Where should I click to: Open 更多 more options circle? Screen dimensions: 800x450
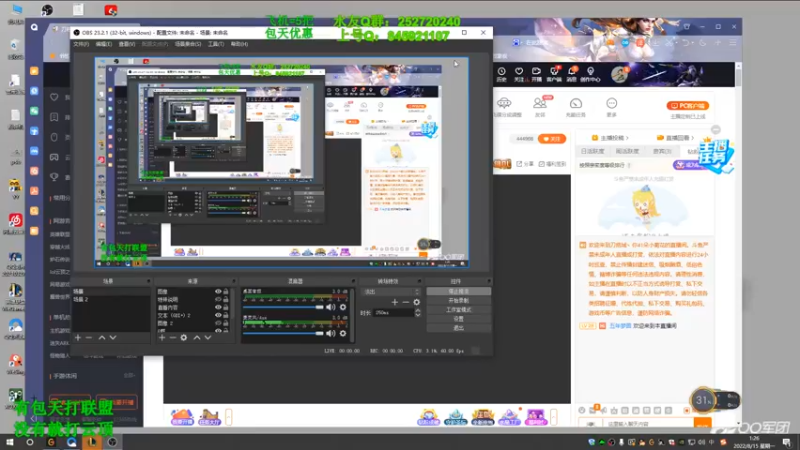click(611, 104)
